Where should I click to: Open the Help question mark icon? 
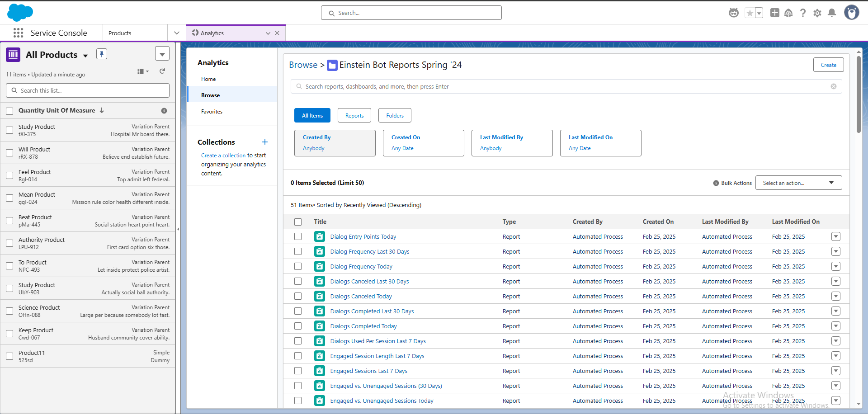coord(803,13)
